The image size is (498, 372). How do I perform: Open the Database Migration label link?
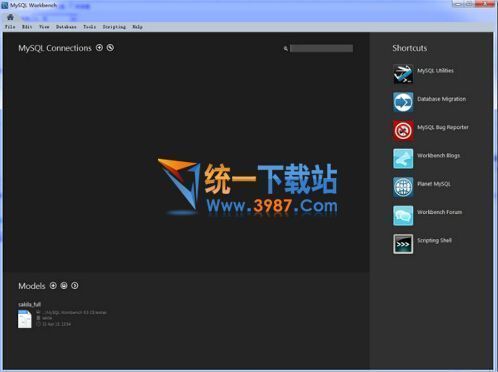pyautogui.click(x=442, y=99)
